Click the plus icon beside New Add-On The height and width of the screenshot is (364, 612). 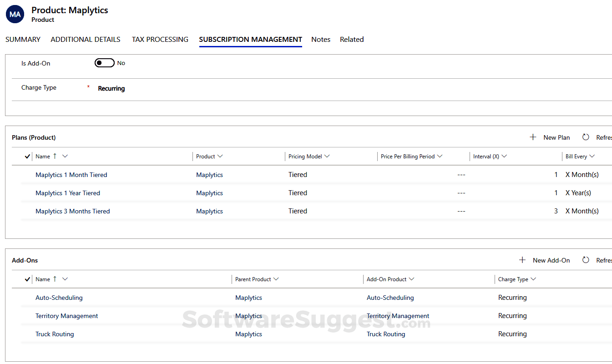(522, 260)
